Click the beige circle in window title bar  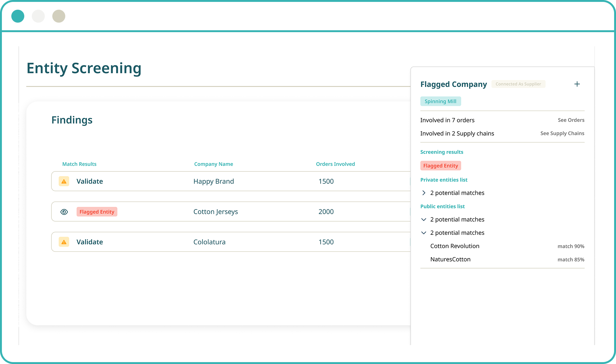tap(59, 16)
